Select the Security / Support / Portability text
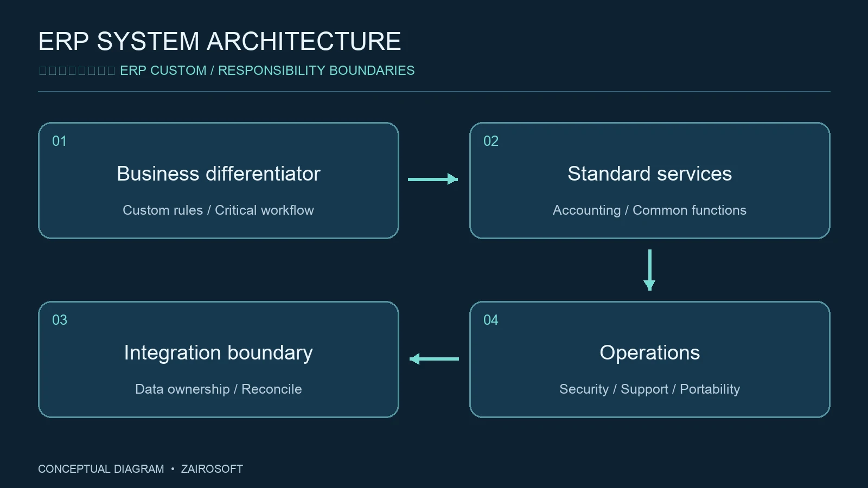The height and width of the screenshot is (488, 868). [649, 389]
